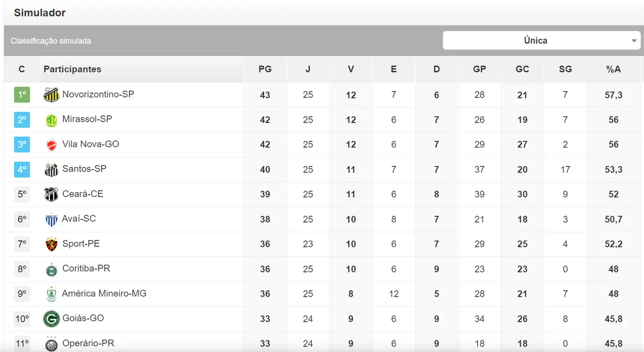Click the Avaí-SC team crest icon
Screen dimensions: 644x352
[51, 219]
